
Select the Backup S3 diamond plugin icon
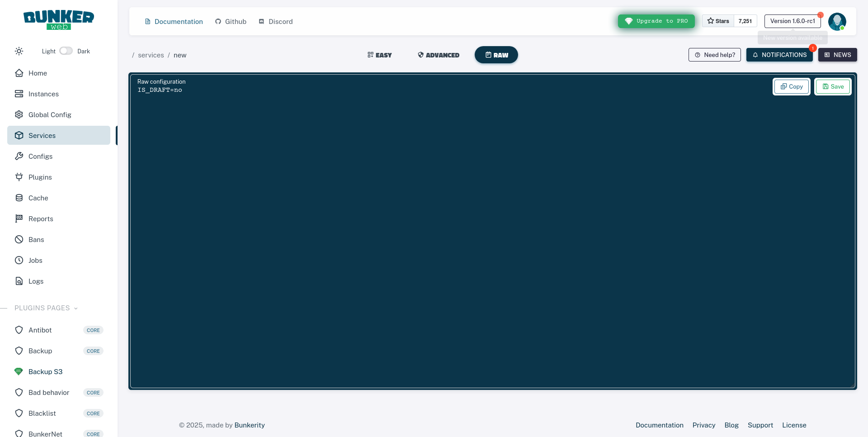tap(19, 371)
